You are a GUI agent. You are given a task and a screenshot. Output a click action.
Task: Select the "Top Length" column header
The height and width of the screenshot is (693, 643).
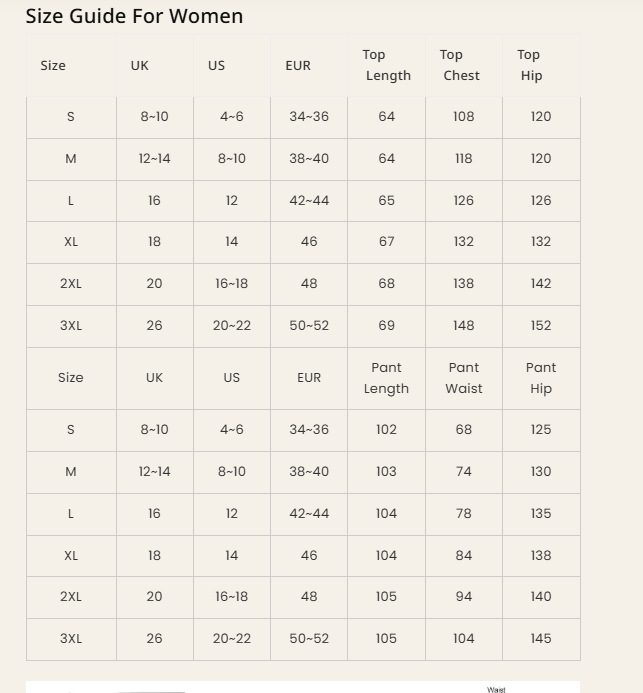click(387, 65)
